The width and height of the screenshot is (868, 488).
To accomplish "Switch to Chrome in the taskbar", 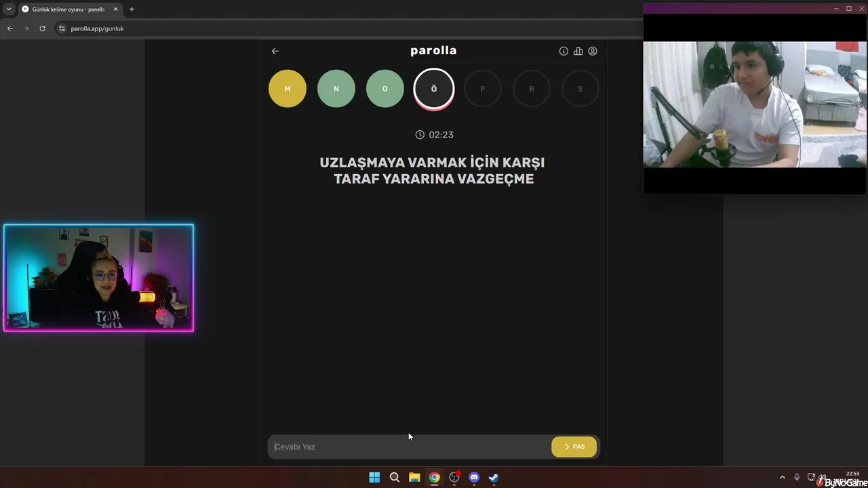I will coord(434,477).
